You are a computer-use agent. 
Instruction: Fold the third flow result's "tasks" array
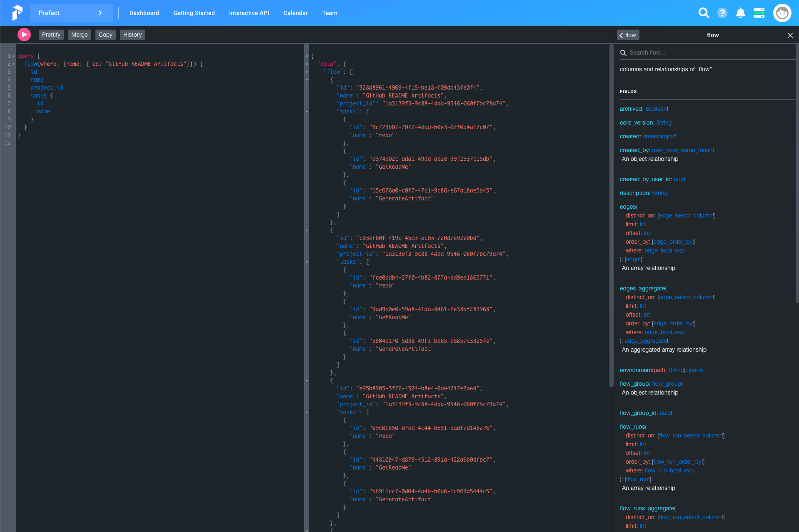tap(307, 412)
